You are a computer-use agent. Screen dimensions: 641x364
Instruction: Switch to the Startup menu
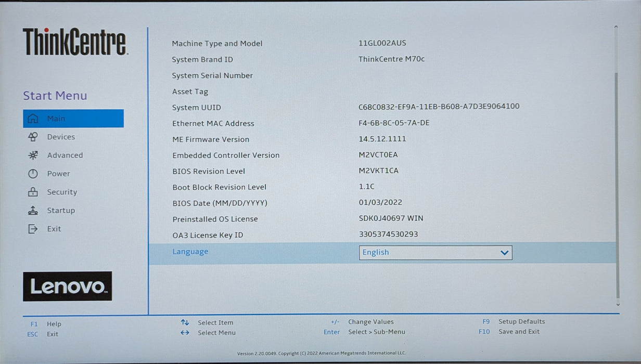(x=61, y=211)
